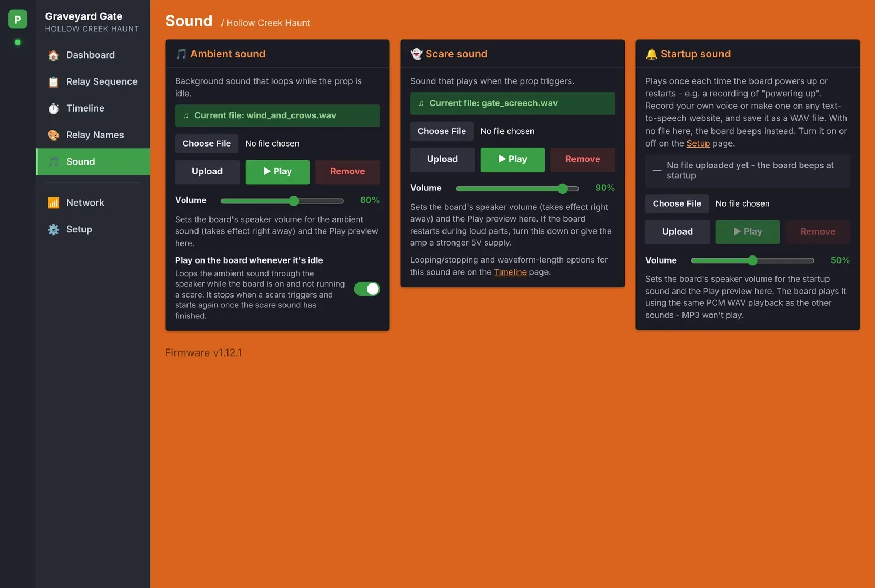
Task: Go to Relay Sequence page
Action: pyautogui.click(x=93, y=82)
